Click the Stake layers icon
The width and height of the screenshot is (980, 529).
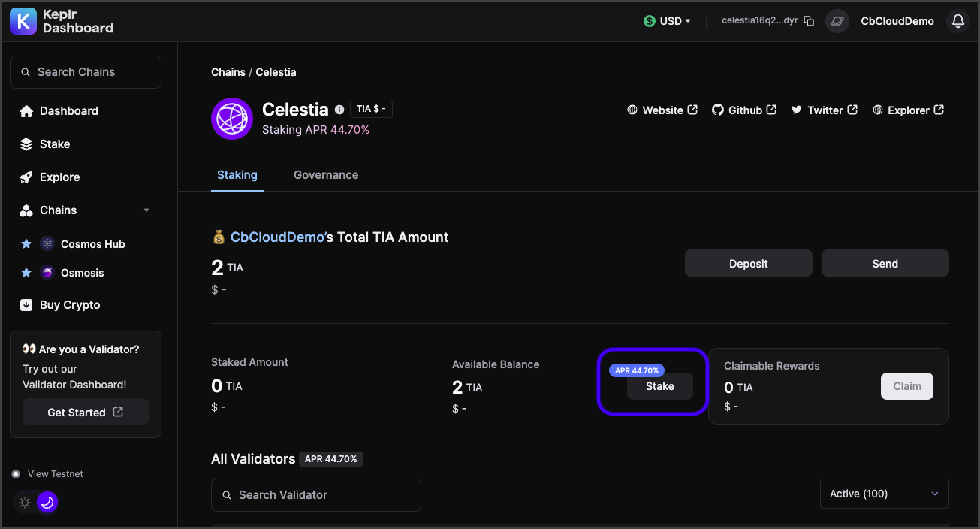point(26,144)
